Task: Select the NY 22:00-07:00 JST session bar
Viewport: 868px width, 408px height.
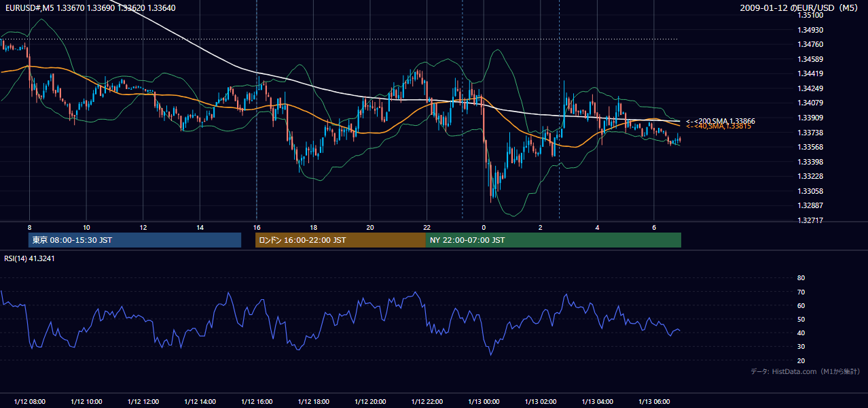Action: point(554,240)
